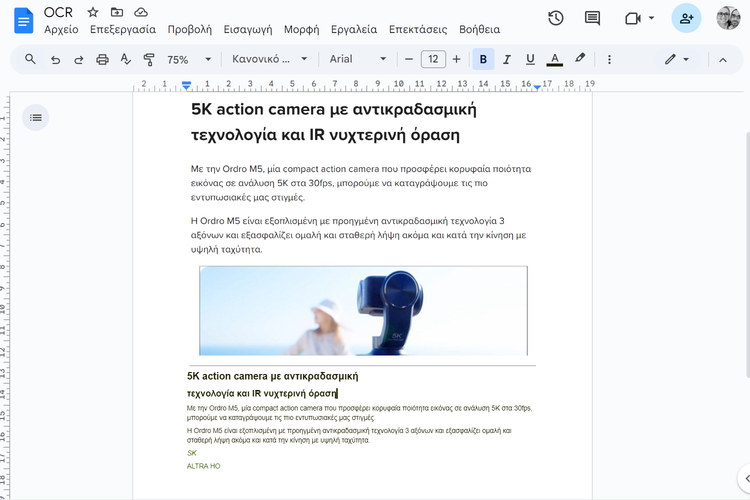750x500 pixels.
Task: Click the green OCR text 'SK'
Action: [x=192, y=453]
